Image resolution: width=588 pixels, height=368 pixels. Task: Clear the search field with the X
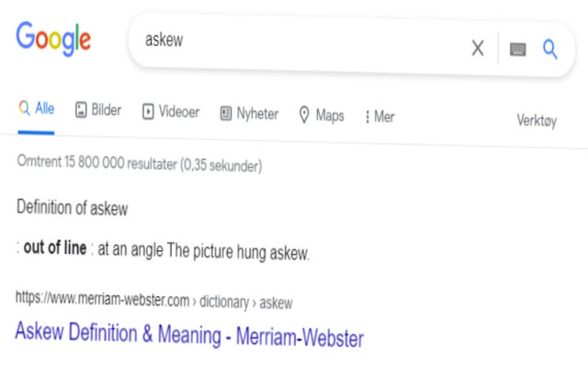[x=477, y=49]
